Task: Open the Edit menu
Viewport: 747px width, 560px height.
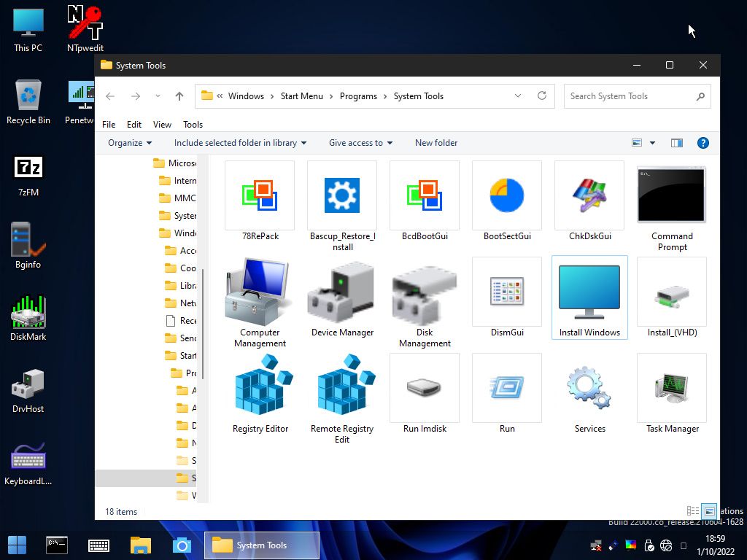Action: [x=134, y=124]
